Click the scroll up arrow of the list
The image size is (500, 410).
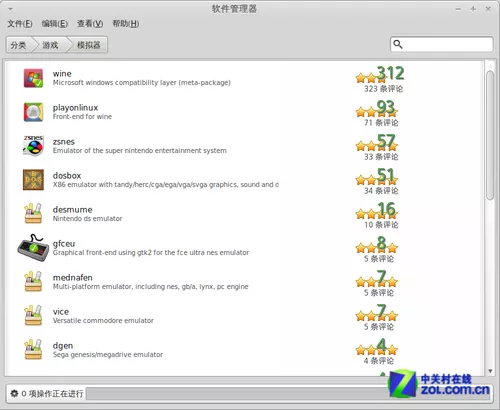point(490,65)
